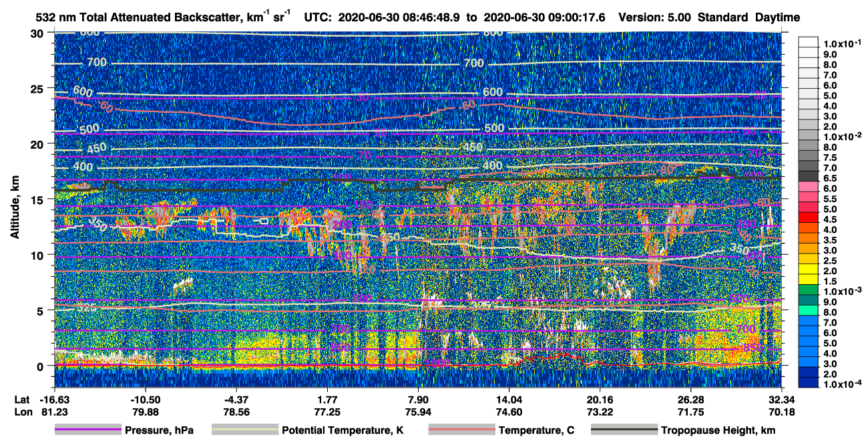Image resolution: width=868 pixels, height=445 pixels.
Task: Click the longitude value 81.23
Action: click(x=53, y=412)
